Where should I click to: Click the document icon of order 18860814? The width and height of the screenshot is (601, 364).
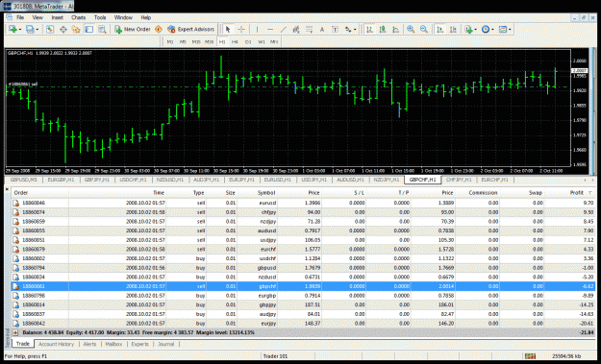tap(16, 305)
